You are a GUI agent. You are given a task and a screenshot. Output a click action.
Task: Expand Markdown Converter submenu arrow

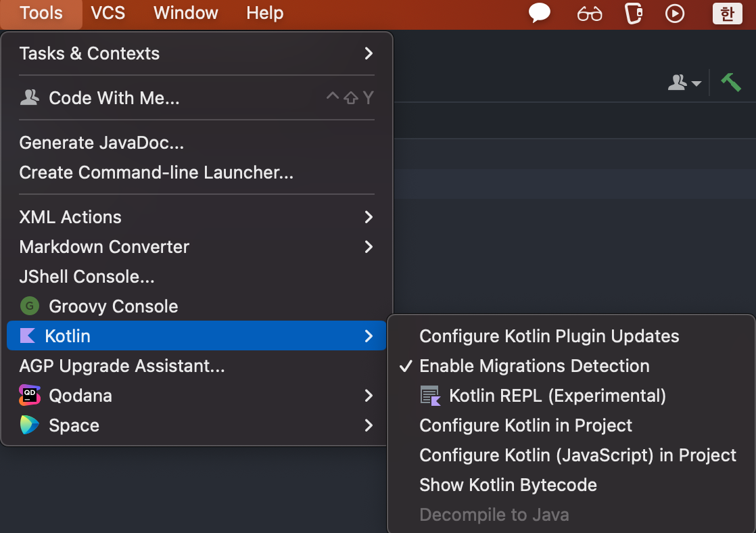click(369, 247)
